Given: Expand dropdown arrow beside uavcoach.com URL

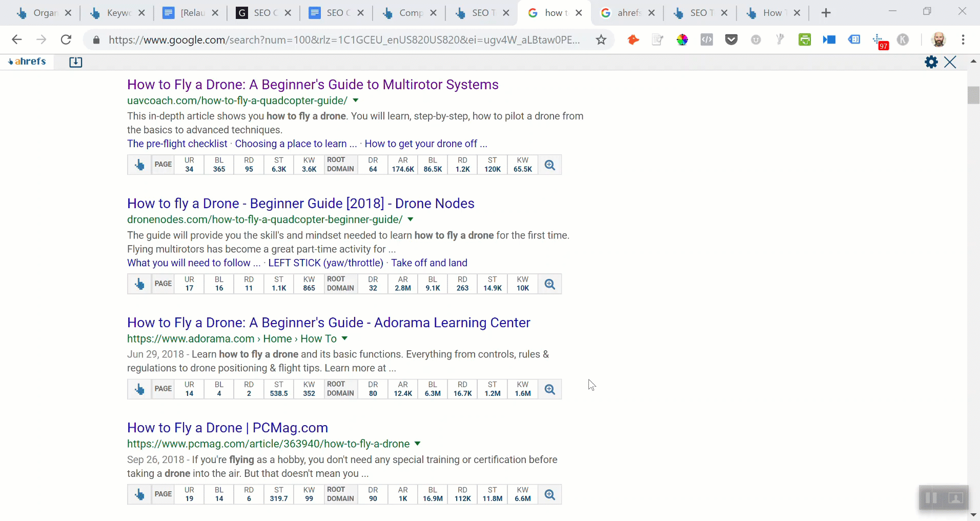Looking at the screenshot, I should coord(356,101).
